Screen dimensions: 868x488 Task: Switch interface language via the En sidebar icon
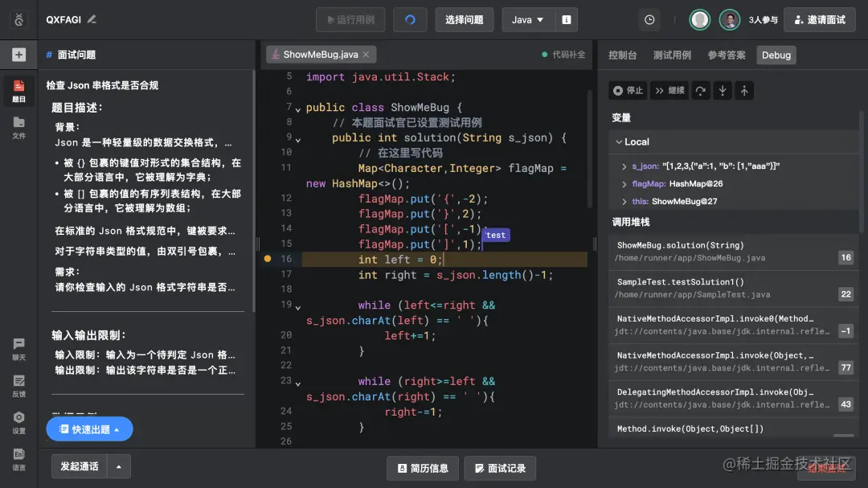click(18, 458)
